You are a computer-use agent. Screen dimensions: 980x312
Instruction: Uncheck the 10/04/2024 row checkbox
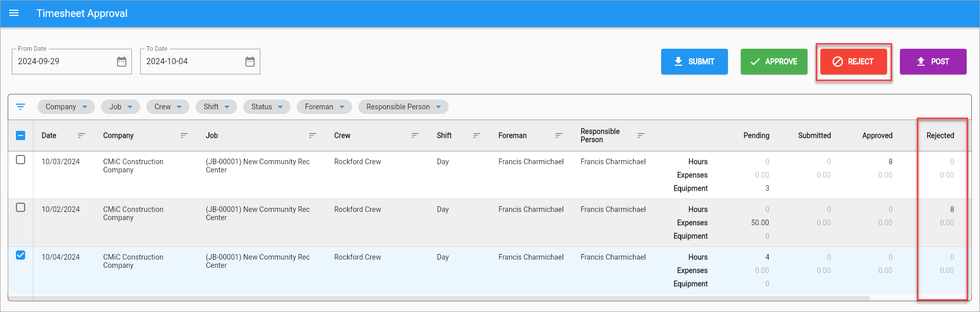pyautogui.click(x=21, y=255)
